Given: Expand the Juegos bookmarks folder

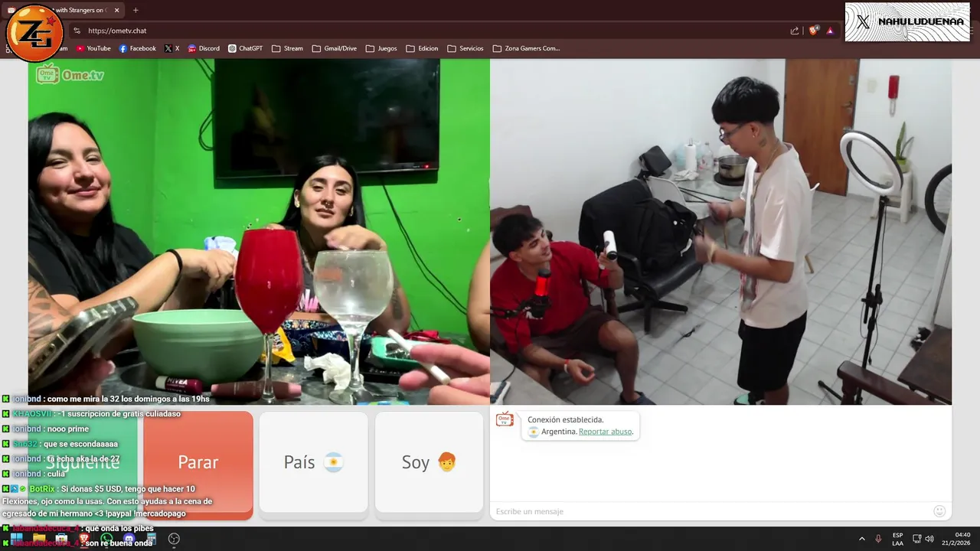Looking at the screenshot, I should (381, 48).
